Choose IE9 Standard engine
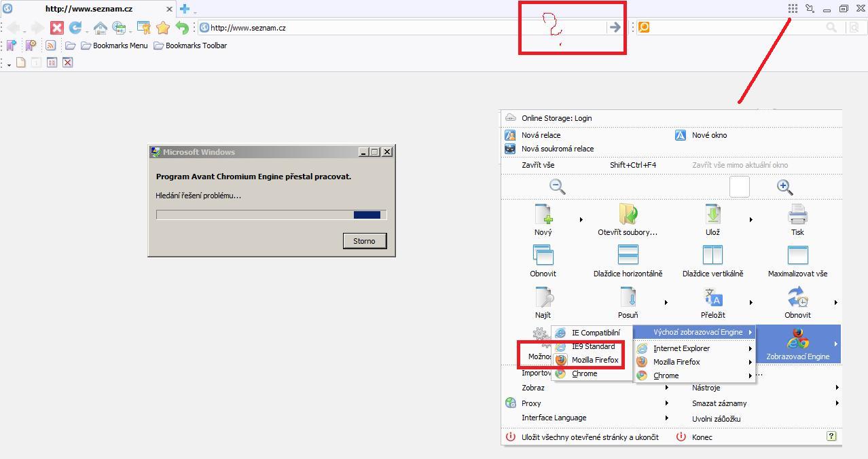 pyautogui.click(x=592, y=346)
